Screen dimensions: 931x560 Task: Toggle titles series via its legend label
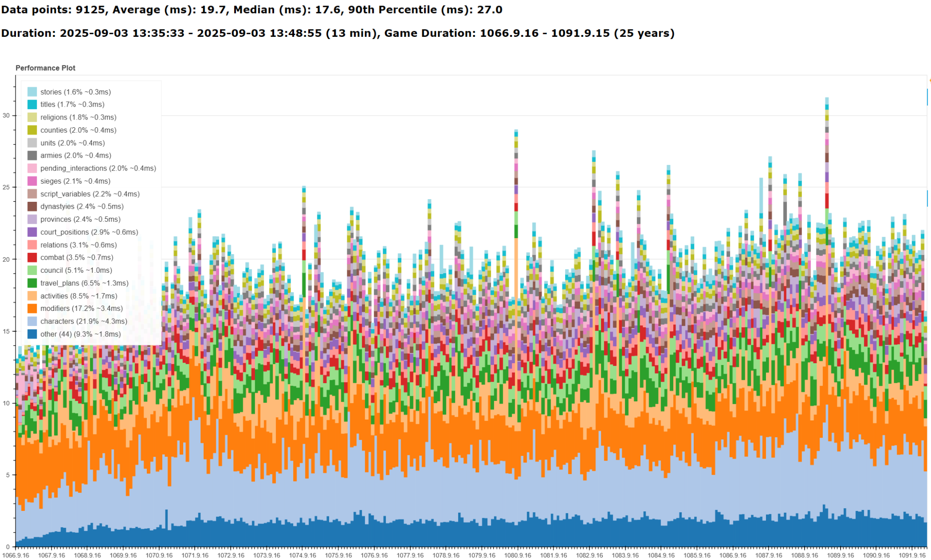pos(72,105)
